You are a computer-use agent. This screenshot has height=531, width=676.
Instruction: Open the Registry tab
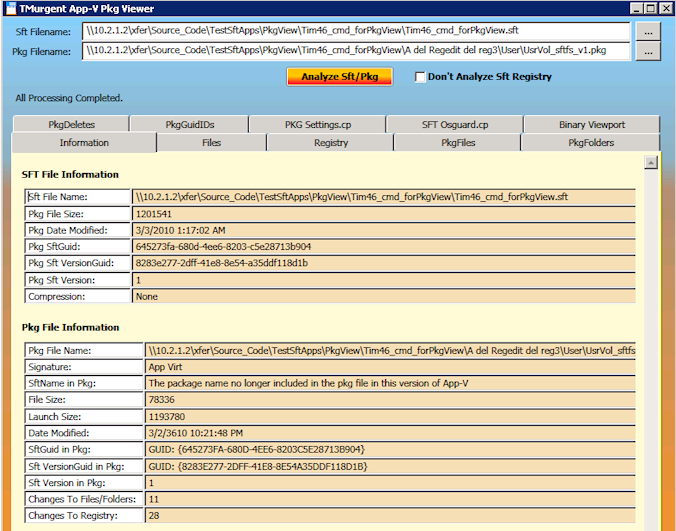coord(331,143)
